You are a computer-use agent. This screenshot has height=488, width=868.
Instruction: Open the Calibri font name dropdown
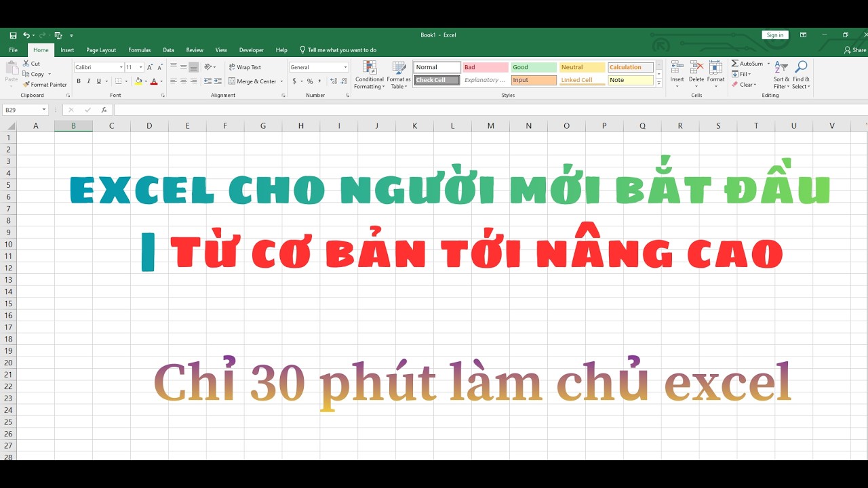pyautogui.click(x=121, y=67)
